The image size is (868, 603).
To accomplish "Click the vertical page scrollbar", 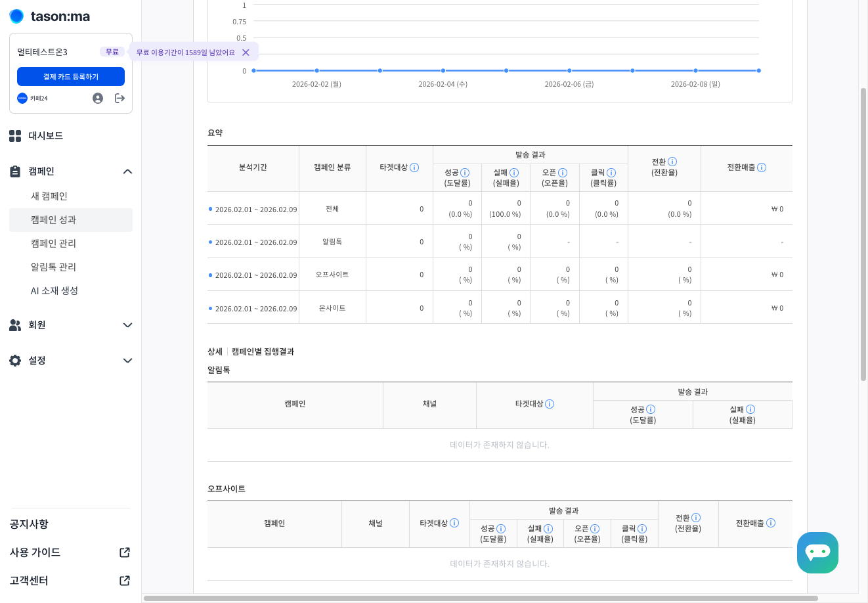I will (x=863, y=234).
